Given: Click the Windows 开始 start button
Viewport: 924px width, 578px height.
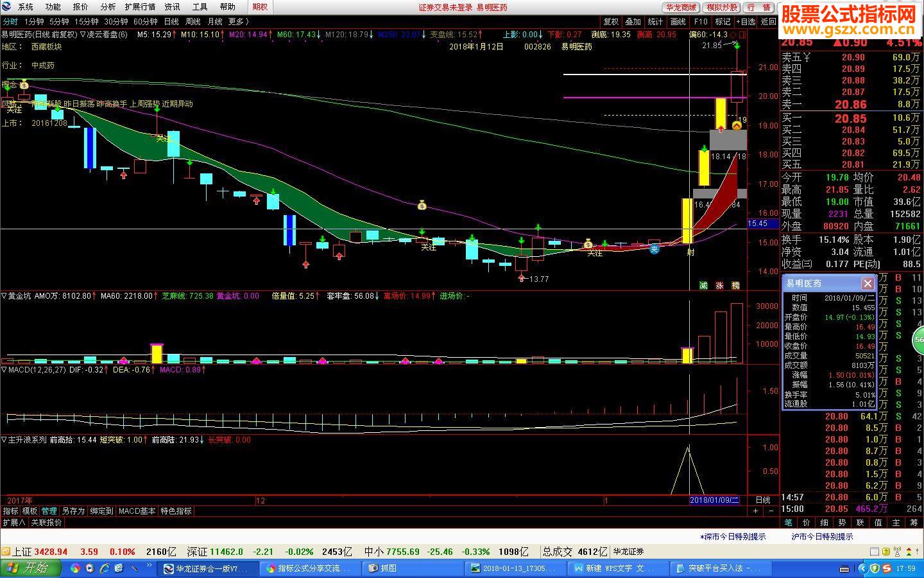Looking at the screenshot, I should click(31, 568).
